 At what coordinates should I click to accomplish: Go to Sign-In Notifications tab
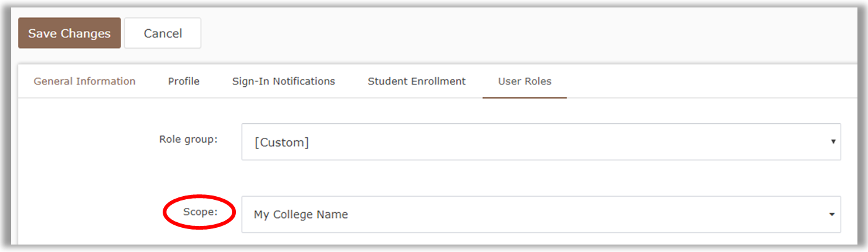click(284, 81)
